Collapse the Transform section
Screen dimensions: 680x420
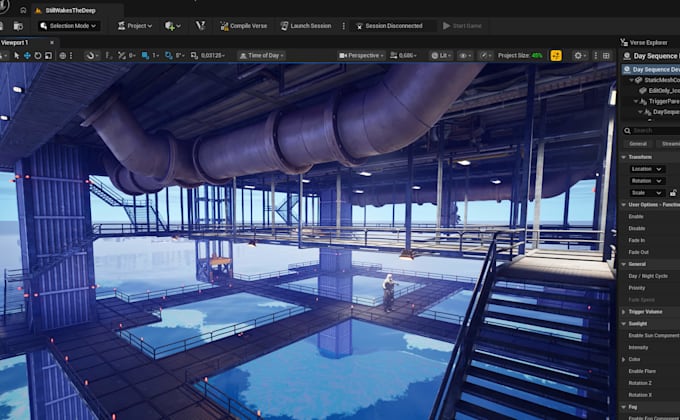(624, 157)
